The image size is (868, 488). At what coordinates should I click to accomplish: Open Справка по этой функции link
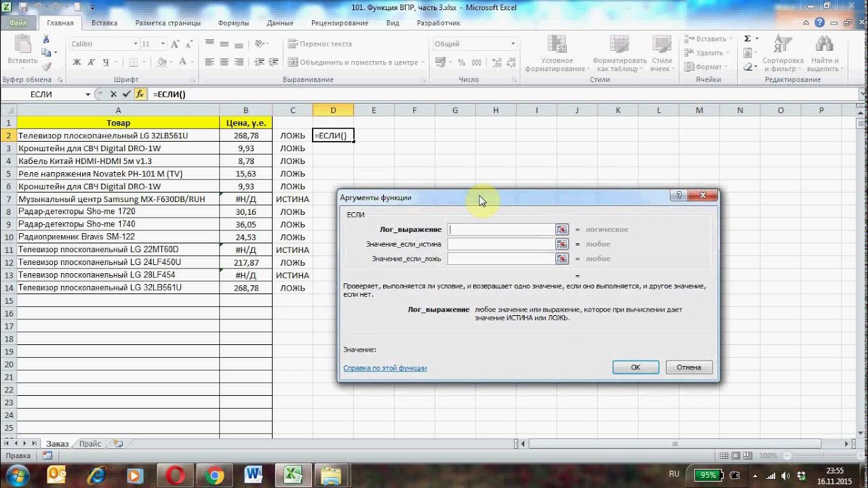click(385, 368)
